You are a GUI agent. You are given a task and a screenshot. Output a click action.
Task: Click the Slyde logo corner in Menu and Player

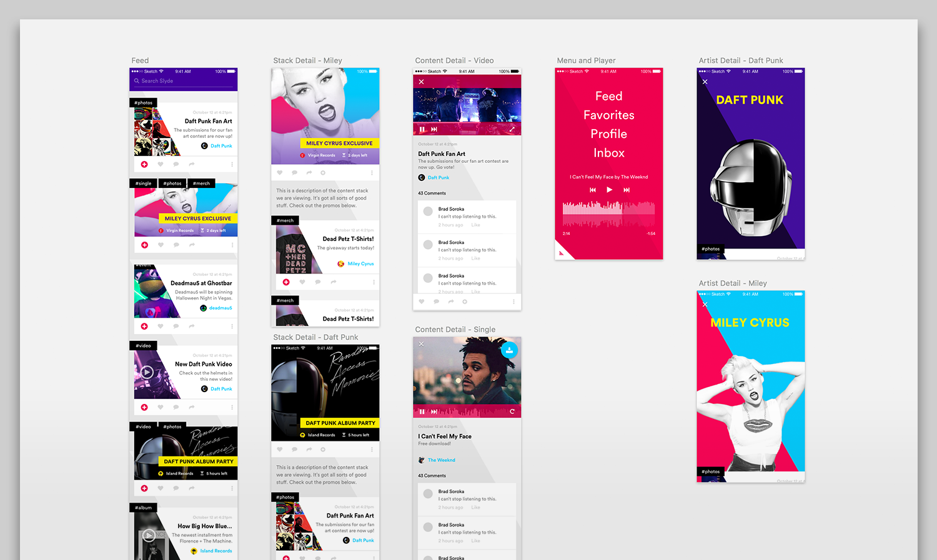point(561,253)
